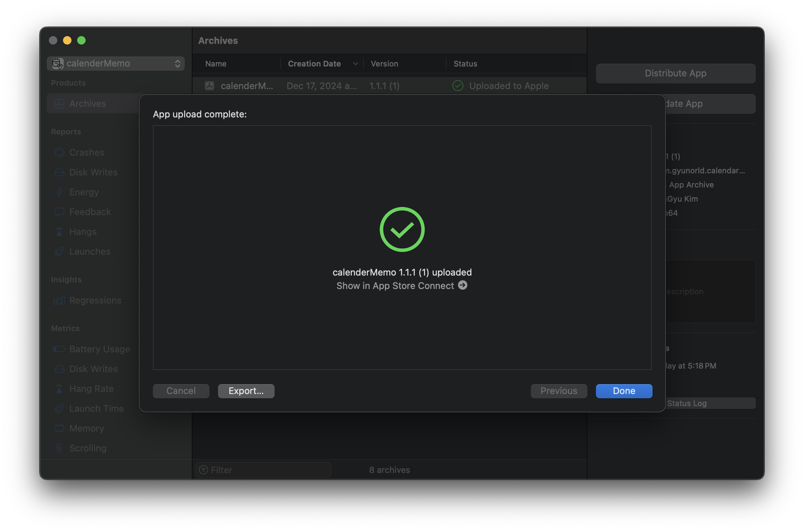Screen dimensions: 804x532
Task: Click the Disk Writes icon under Reports
Action: tap(59, 172)
